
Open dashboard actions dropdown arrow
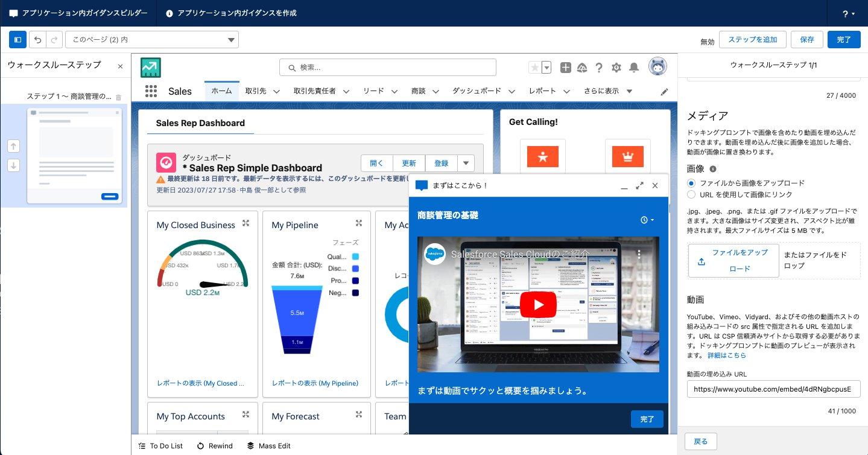(x=466, y=163)
